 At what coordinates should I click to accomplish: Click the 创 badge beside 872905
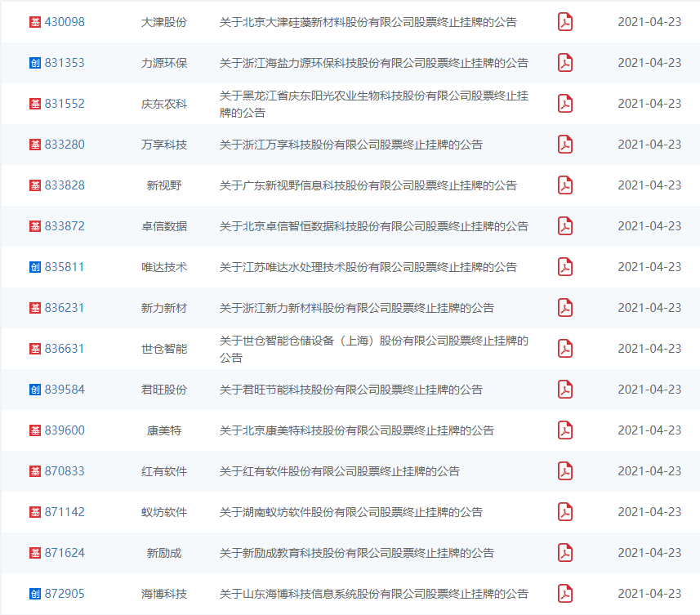tap(35, 594)
